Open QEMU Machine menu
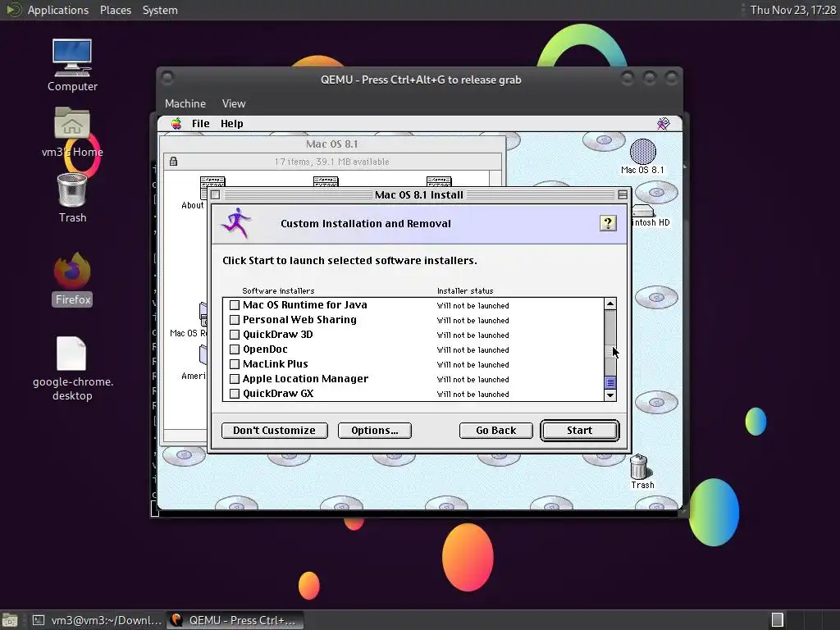This screenshot has width=840, height=630. [185, 103]
